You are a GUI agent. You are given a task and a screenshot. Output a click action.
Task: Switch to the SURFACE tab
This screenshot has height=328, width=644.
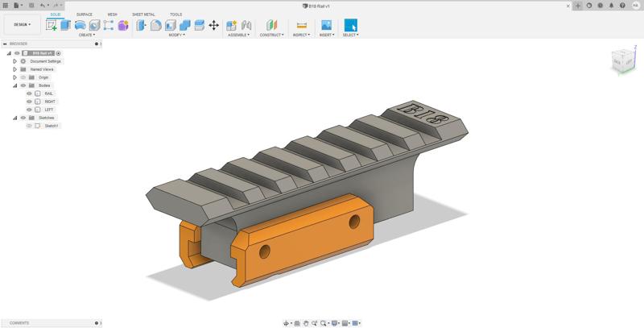[84, 15]
